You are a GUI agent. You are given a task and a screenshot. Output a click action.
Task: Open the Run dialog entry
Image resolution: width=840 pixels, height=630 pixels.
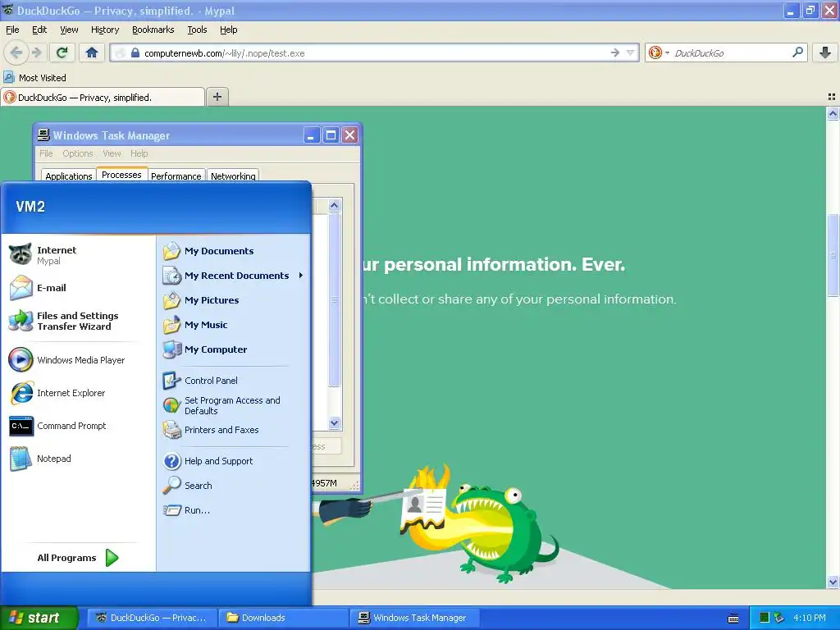pos(234,510)
